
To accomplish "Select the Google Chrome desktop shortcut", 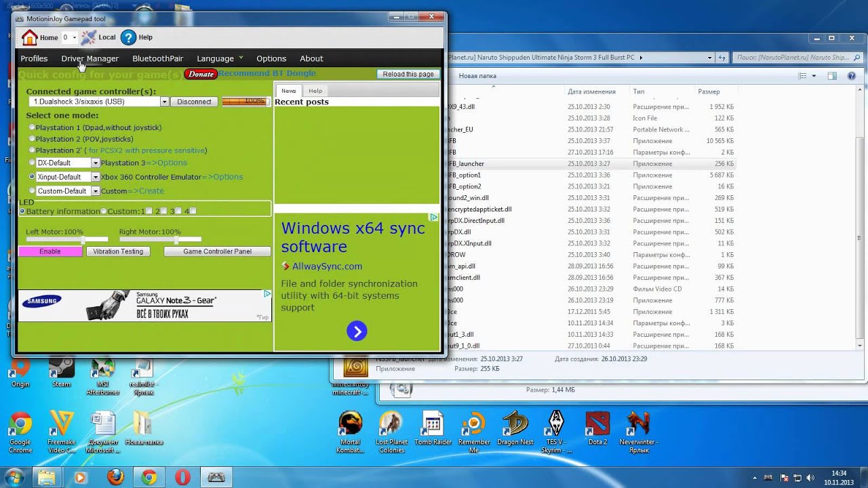I will [x=20, y=432].
